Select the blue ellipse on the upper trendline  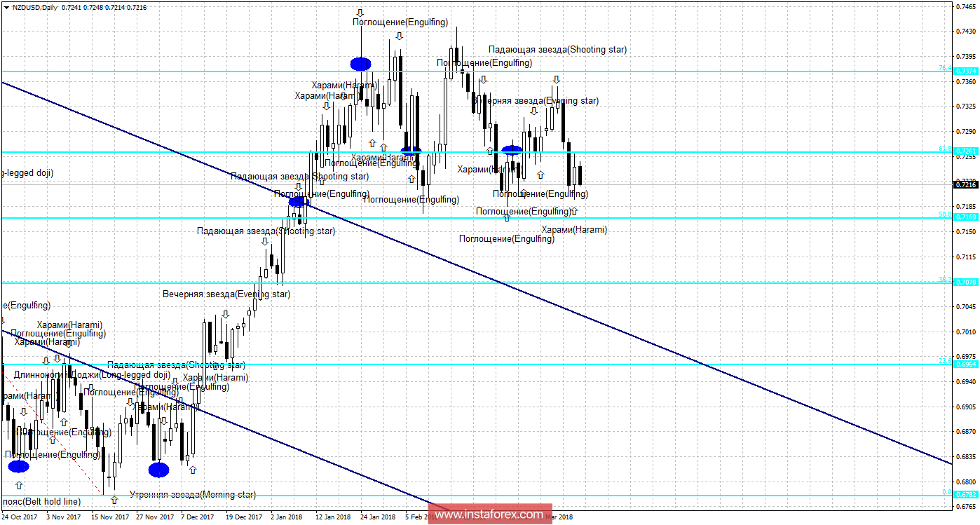point(299,202)
